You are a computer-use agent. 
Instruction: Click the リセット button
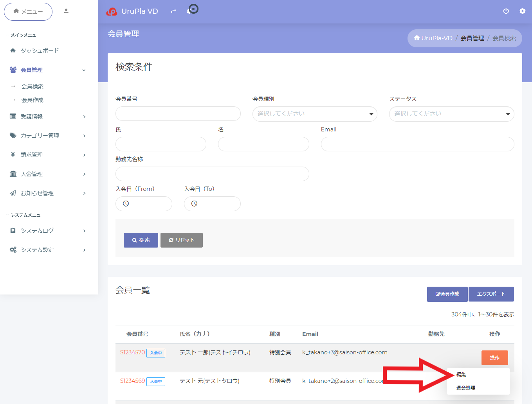pyautogui.click(x=182, y=240)
